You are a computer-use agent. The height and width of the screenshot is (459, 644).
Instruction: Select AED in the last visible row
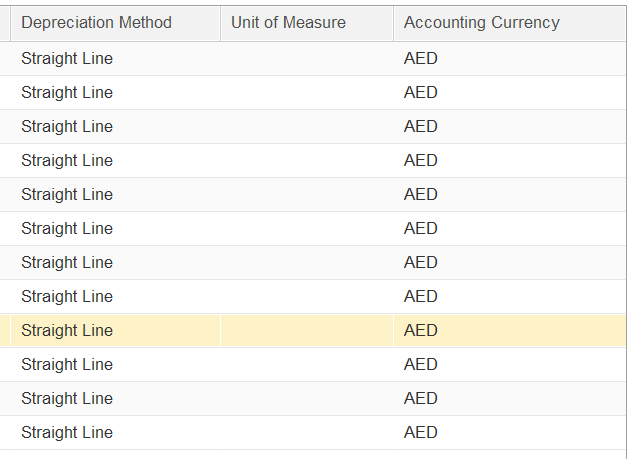(x=421, y=432)
